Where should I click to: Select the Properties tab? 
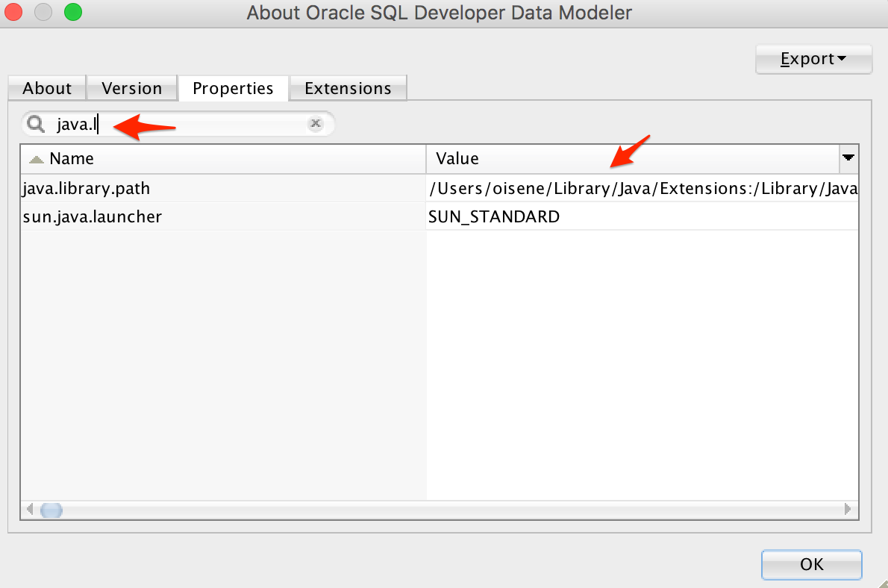point(233,88)
